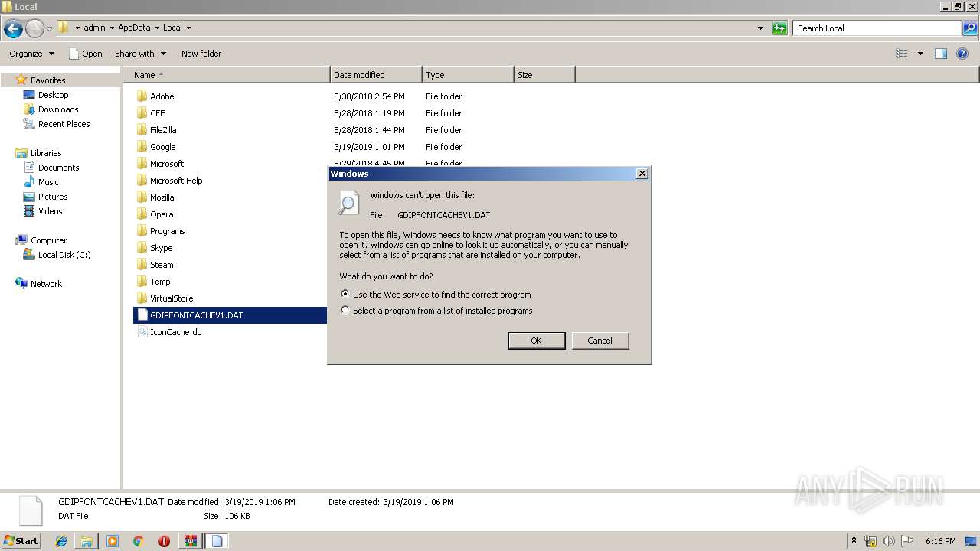Open Opera from the taskbar
Image resolution: width=980 pixels, height=551 pixels.
pos(164,541)
